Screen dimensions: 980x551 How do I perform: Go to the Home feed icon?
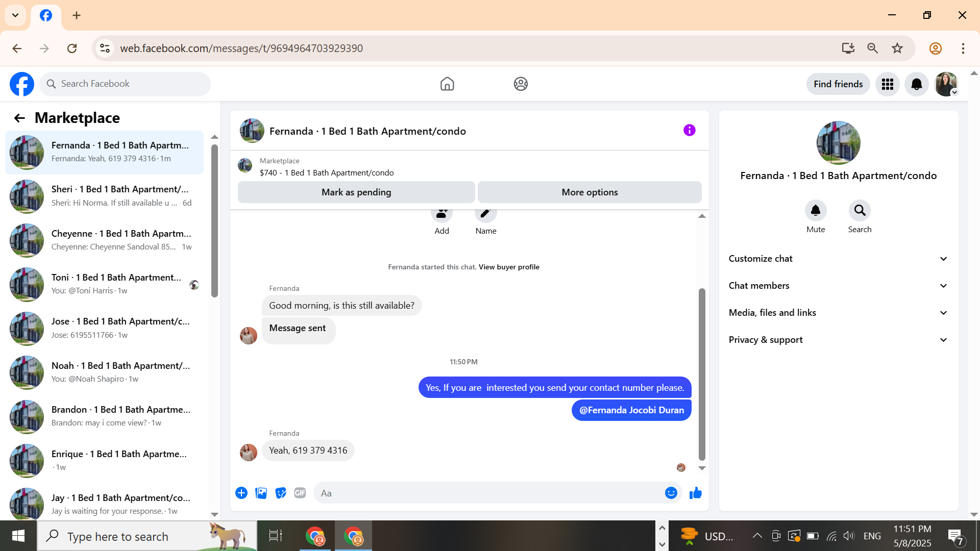[447, 84]
